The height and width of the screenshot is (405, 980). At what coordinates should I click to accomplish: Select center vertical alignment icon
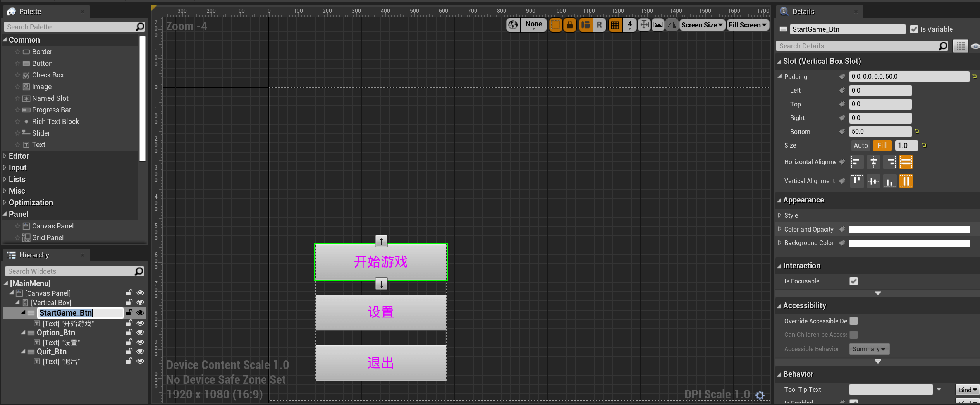click(x=873, y=181)
